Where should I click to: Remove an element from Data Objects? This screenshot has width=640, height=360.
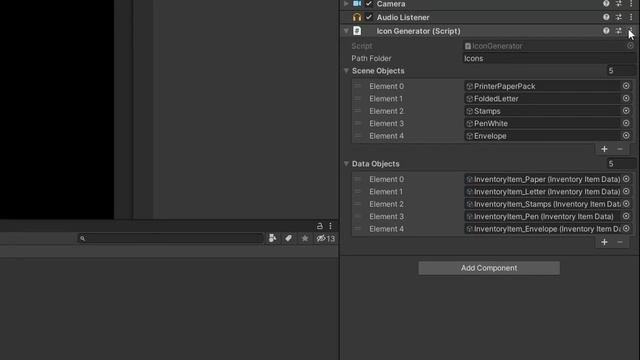click(620, 242)
